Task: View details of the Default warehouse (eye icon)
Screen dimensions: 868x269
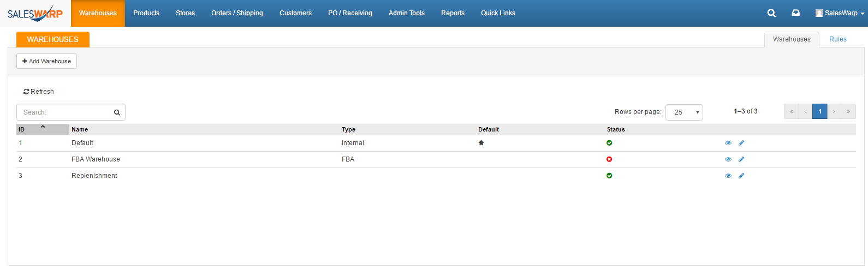Action: 728,143
